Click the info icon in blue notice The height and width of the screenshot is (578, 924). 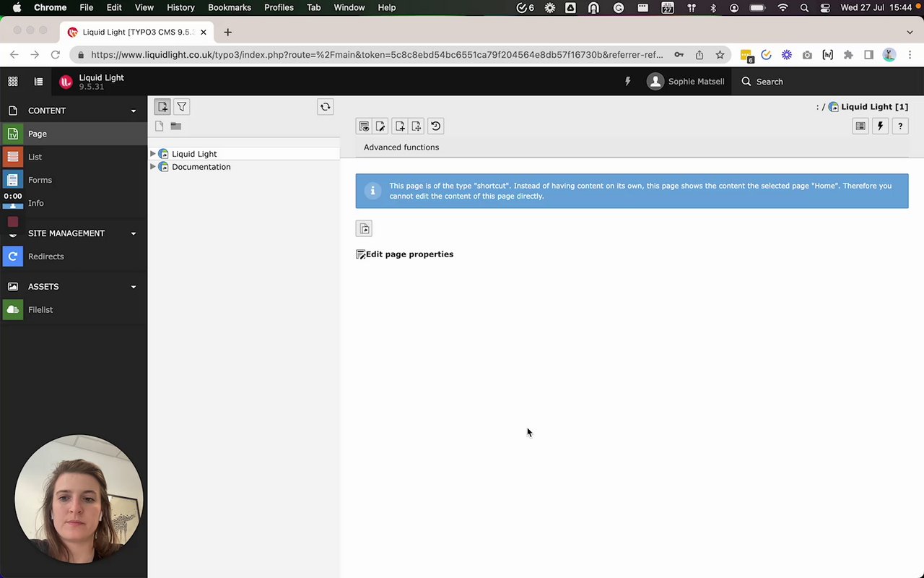point(372,191)
